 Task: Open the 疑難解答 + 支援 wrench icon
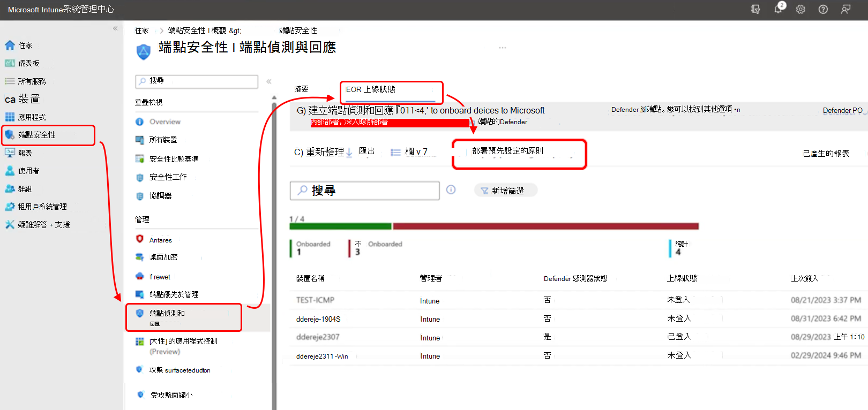tap(10, 224)
